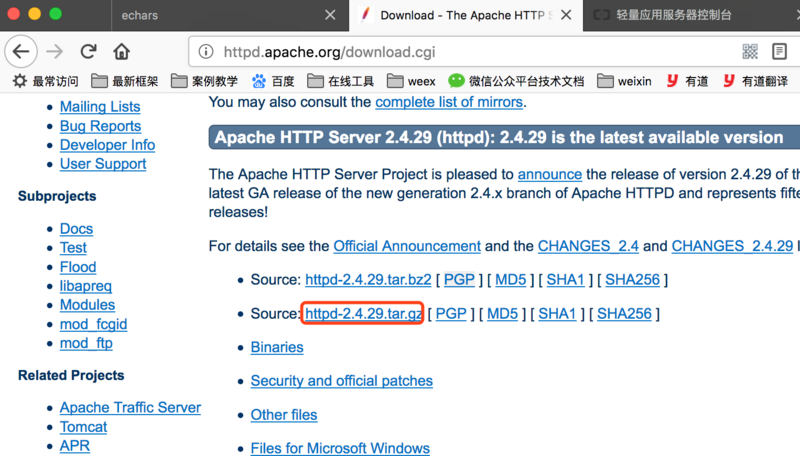Open complete list of mirrors link
Viewport: 800px width, 456px height.
[x=449, y=102]
